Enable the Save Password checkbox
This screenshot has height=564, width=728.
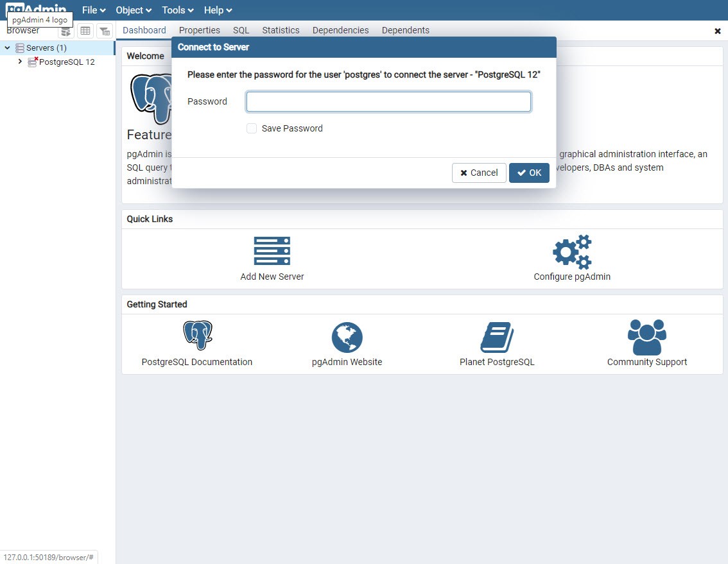click(x=252, y=128)
